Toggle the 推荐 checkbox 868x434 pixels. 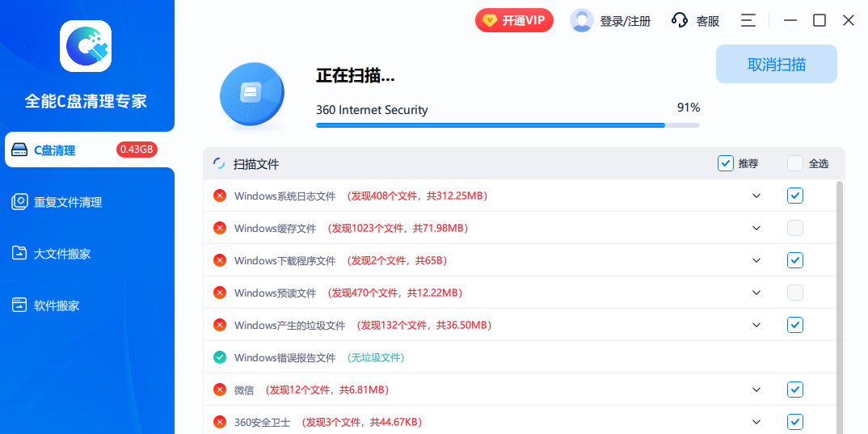725,163
